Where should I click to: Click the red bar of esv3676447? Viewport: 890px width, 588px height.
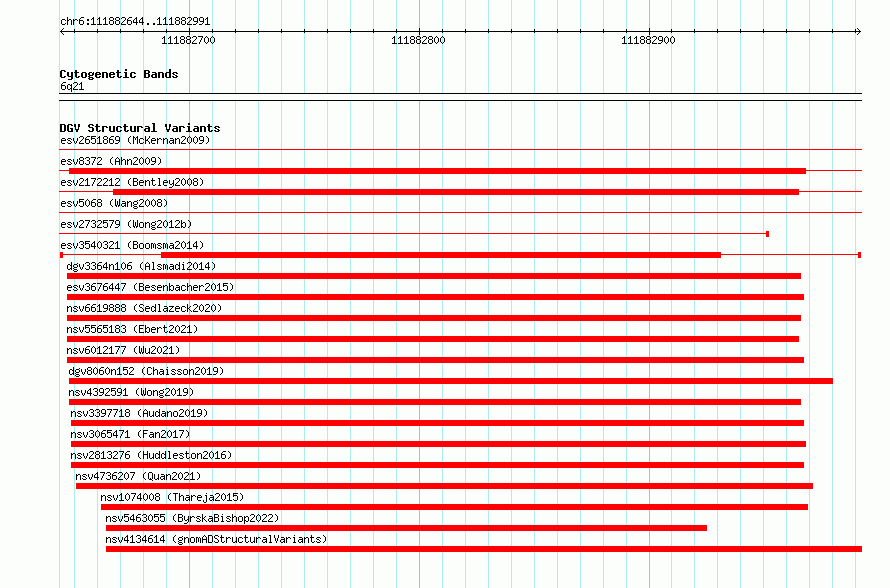pos(435,297)
